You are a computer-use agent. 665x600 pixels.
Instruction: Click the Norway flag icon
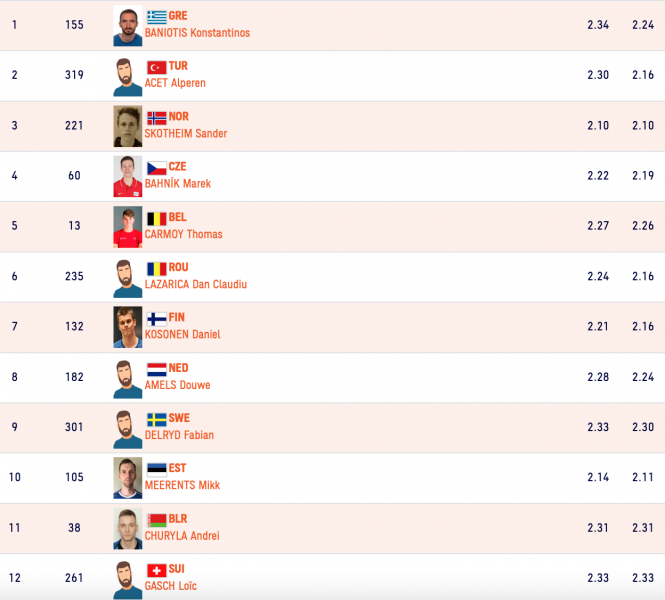click(x=156, y=117)
